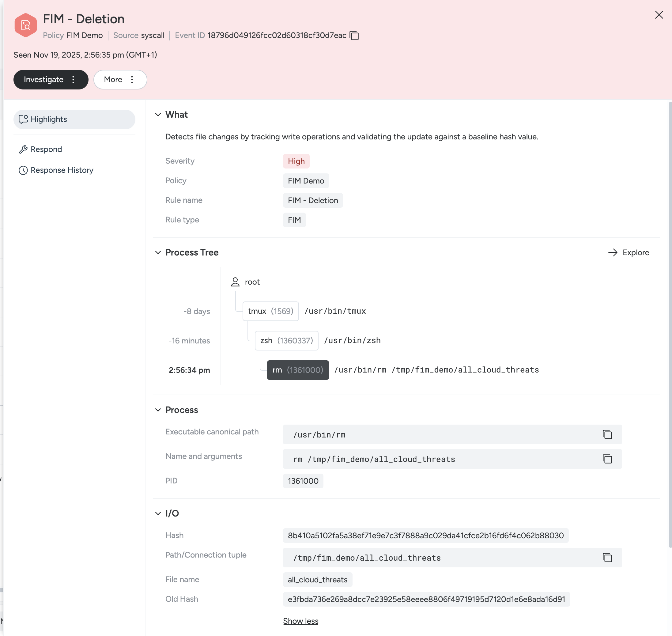Switch to the Respond tab
Screen dimensions: 672x636
coord(46,149)
